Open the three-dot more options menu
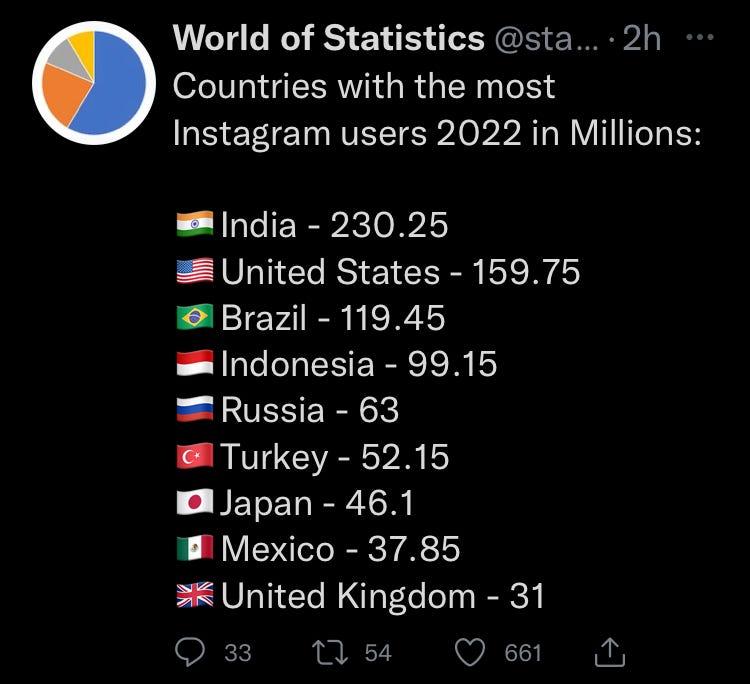The height and width of the screenshot is (684, 750). click(700, 37)
